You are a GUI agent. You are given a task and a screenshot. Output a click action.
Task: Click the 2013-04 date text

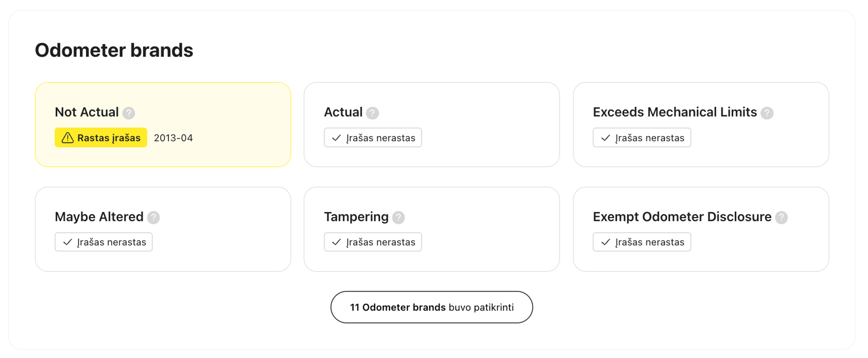click(173, 138)
